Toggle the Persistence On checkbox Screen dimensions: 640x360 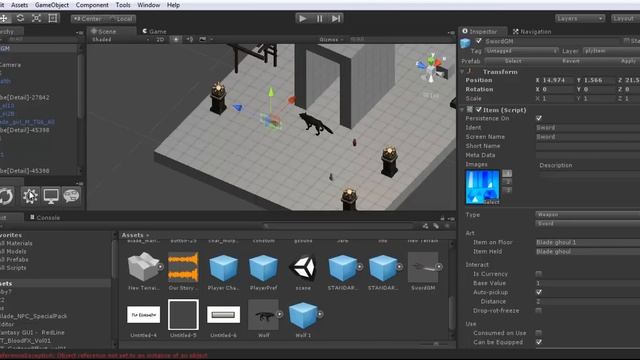click(x=539, y=118)
